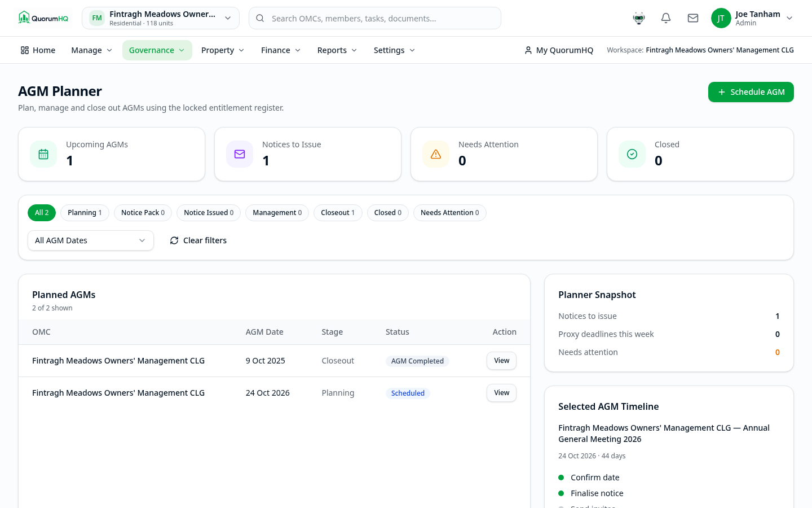Screen dimensions: 812x508
Task: Open the notifications bell
Action: [x=666, y=18]
